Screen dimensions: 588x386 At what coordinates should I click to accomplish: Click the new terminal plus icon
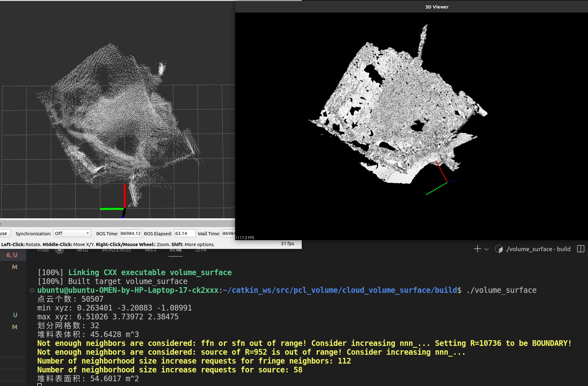[x=477, y=249]
